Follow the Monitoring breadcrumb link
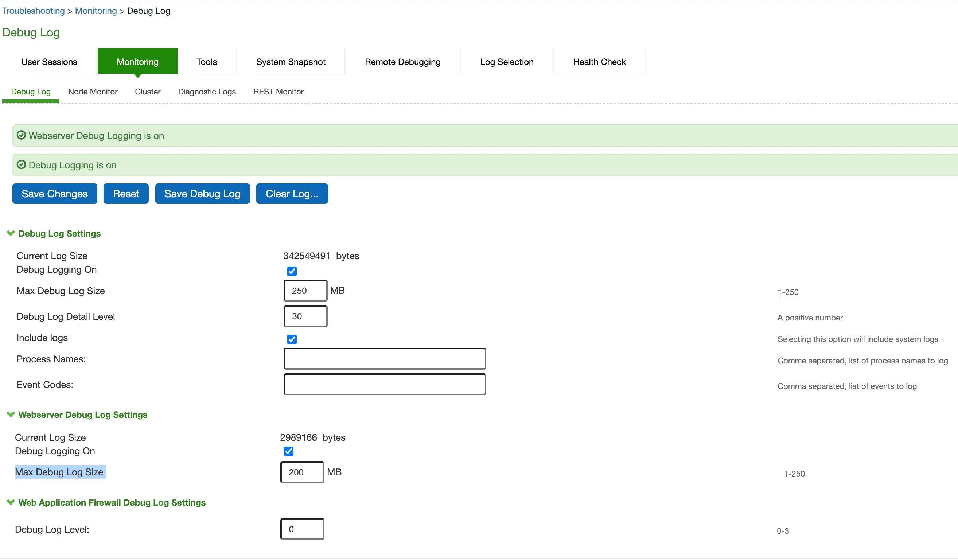This screenshot has height=560, width=958. click(96, 11)
